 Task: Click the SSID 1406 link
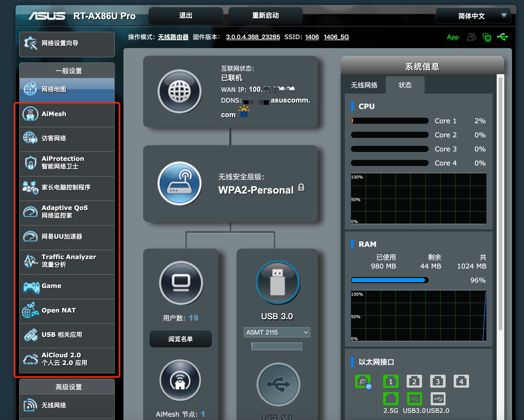(x=312, y=37)
